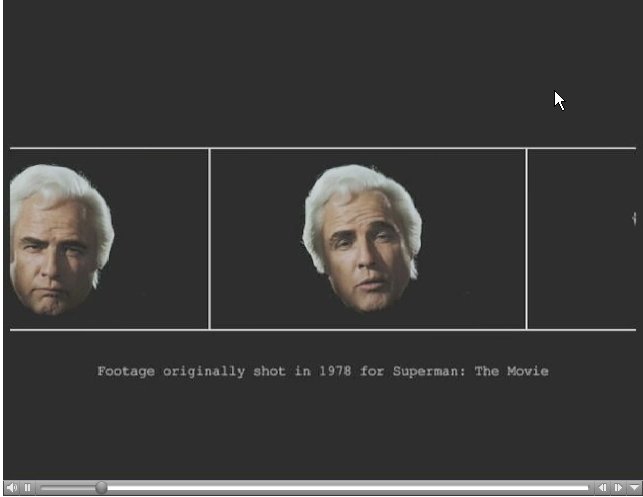Step back one frame
The width and height of the screenshot is (643, 497).
pyautogui.click(x=602, y=488)
